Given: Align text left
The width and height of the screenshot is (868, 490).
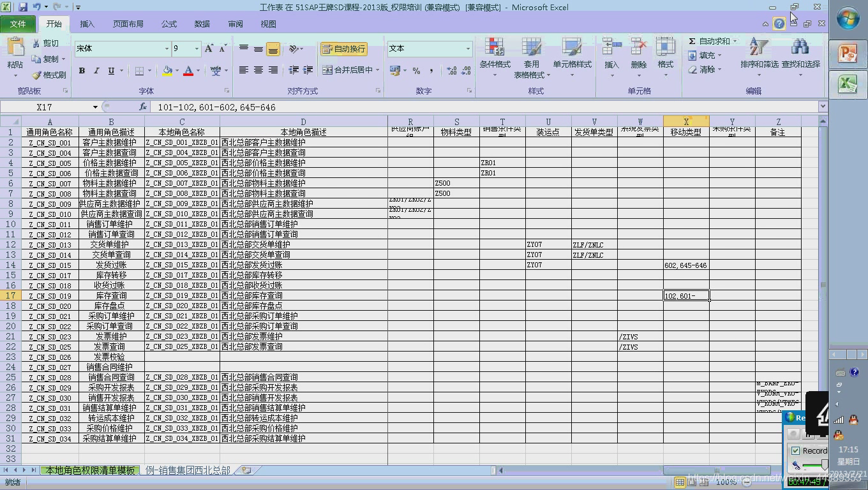Looking at the screenshot, I should pyautogui.click(x=244, y=70).
